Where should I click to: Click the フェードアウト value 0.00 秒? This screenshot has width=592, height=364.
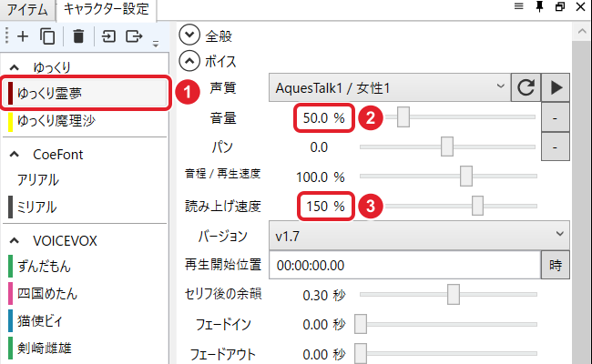tap(324, 354)
